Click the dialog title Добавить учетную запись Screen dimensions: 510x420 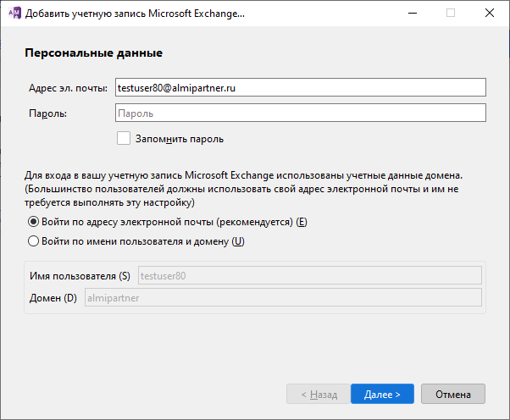(x=135, y=14)
